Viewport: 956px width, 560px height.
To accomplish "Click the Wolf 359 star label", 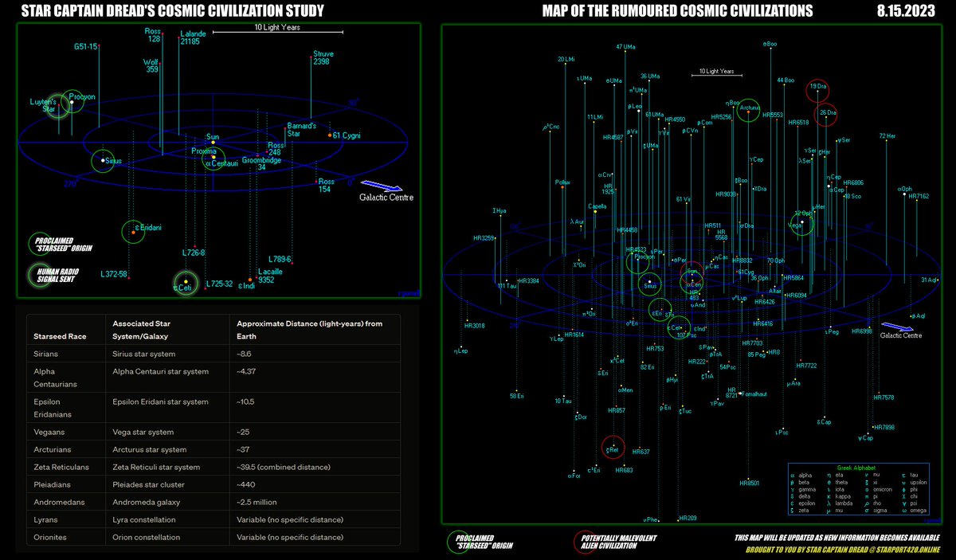I will tap(151, 65).
